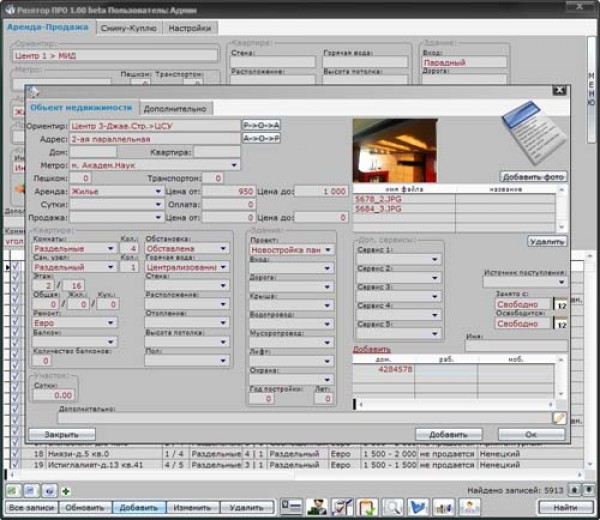The height and width of the screenshot is (520, 600).
Task: Expand the Ремонт dropdown showing Евро
Action: tap(111, 322)
